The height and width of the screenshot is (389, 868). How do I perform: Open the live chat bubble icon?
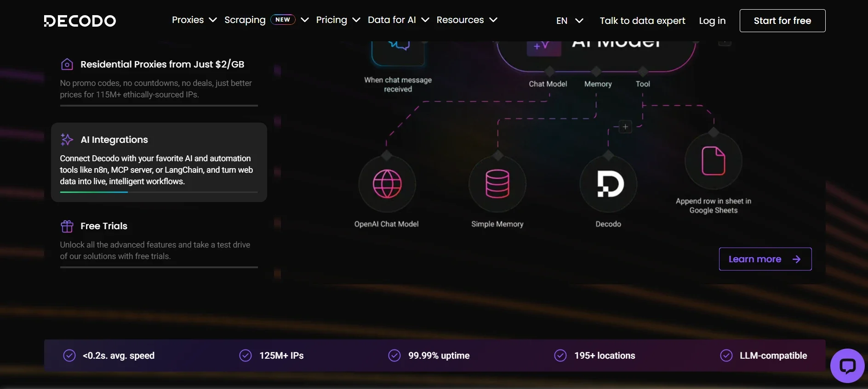coord(847,366)
